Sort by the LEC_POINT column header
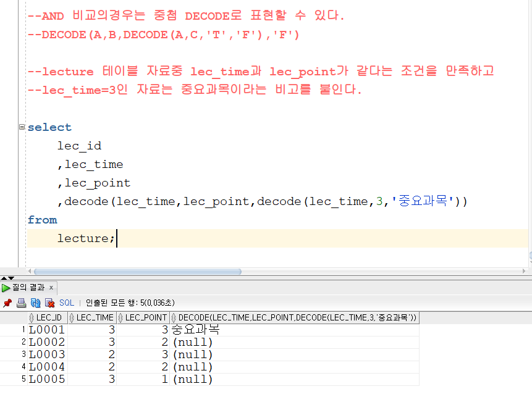 coord(143,318)
